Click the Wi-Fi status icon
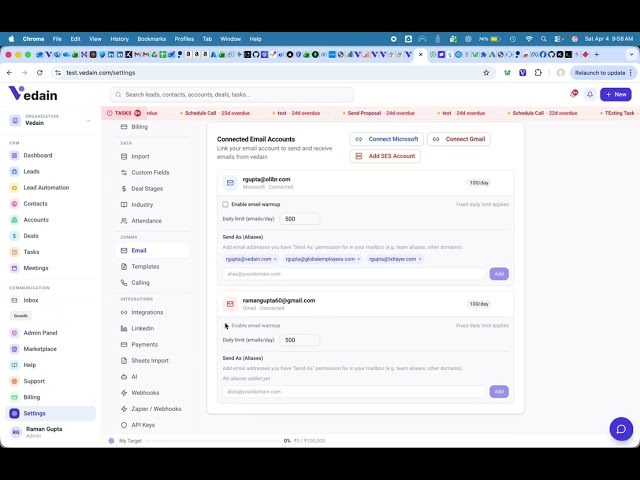Image resolution: width=640 pixels, height=480 pixels. coord(529,39)
